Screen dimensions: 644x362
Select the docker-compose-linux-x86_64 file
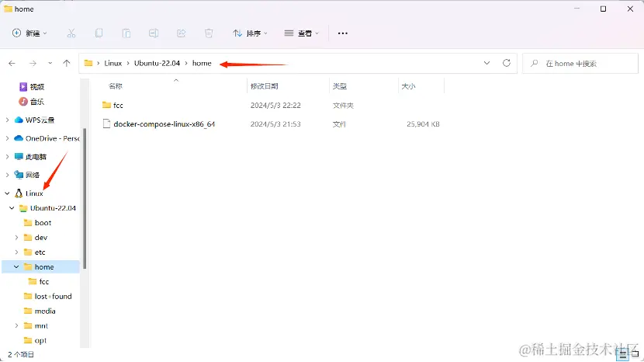point(164,124)
